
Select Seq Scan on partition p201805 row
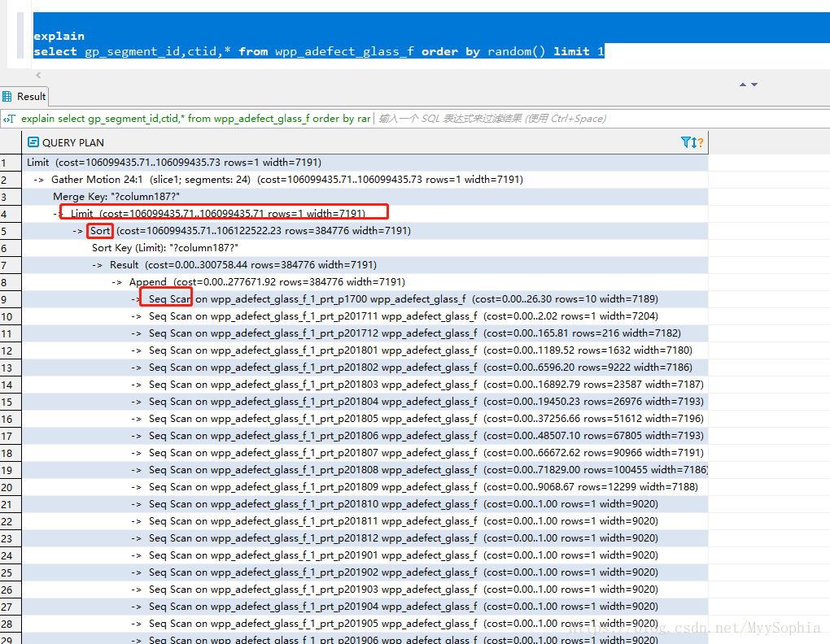click(x=365, y=419)
